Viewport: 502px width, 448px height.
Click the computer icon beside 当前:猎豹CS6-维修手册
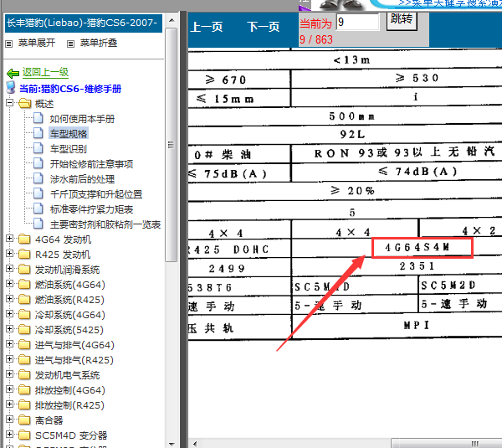11,88
